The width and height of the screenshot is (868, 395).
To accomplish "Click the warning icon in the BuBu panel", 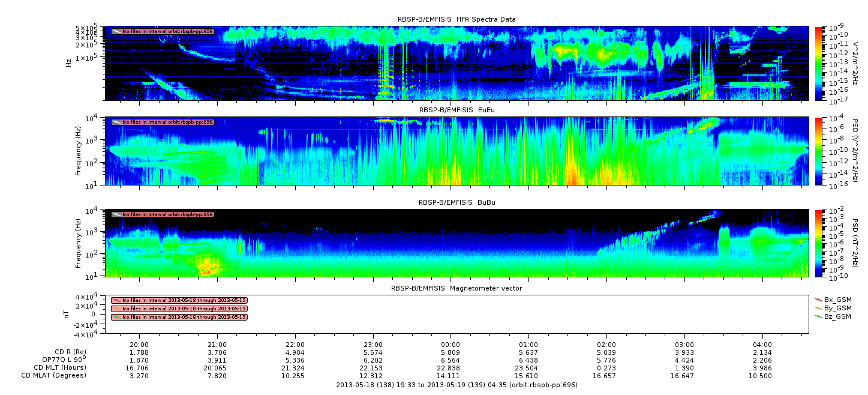I will pos(116,214).
